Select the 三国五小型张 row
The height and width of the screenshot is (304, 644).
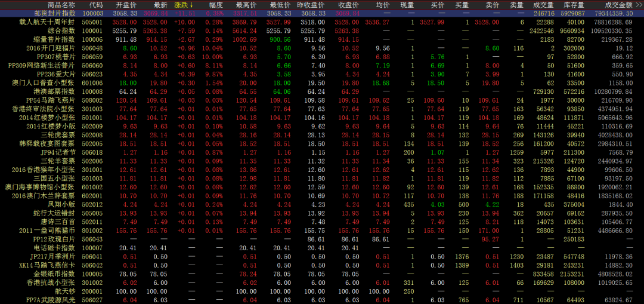tap(322, 178)
